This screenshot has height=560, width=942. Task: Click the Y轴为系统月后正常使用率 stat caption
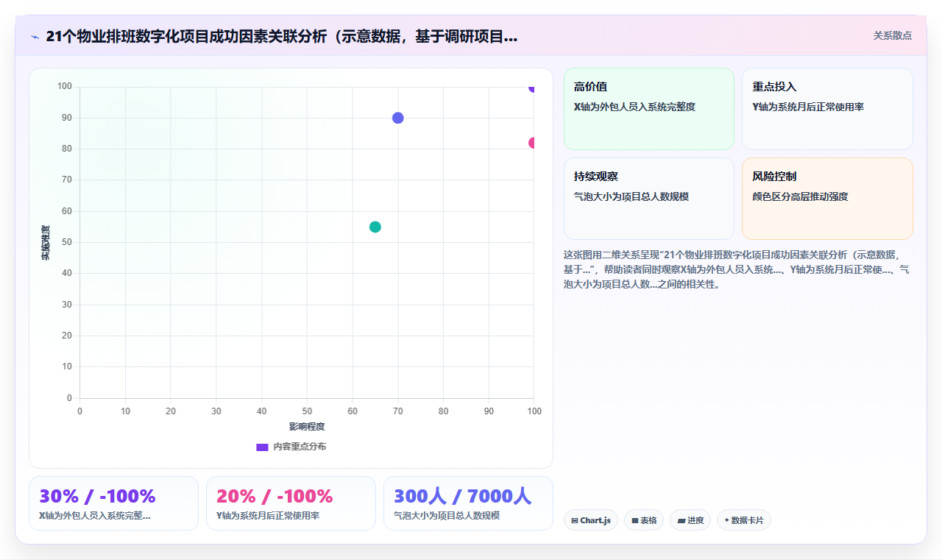pyautogui.click(x=268, y=516)
